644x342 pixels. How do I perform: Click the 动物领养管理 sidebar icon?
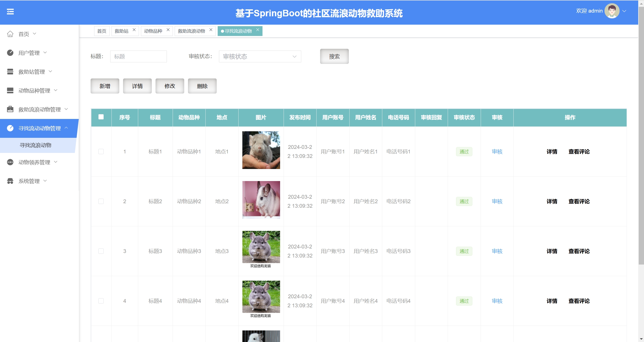(x=10, y=162)
